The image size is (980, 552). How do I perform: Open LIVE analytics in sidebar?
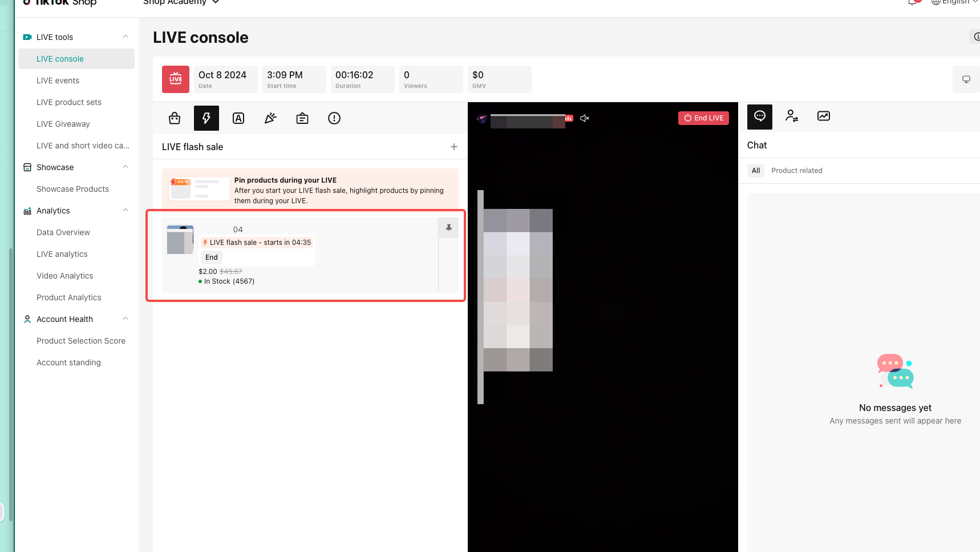click(x=62, y=254)
